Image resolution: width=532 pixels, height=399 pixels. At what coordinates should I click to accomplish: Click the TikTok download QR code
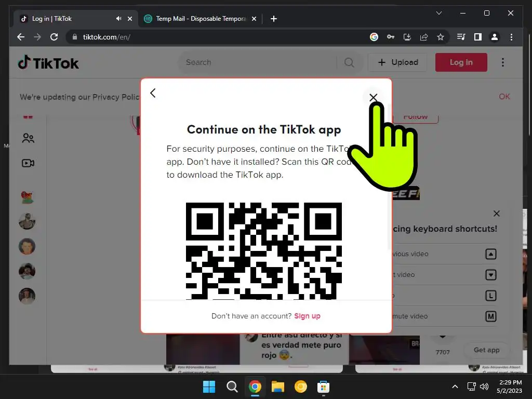pos(263,251)
